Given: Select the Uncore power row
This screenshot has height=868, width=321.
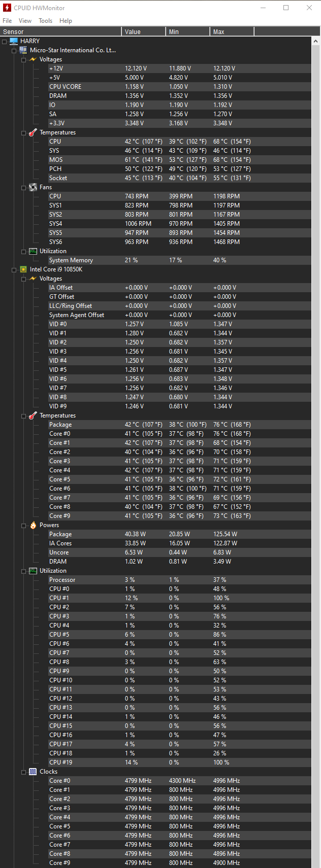Looking at the screenshot, I should pos(180,552).
